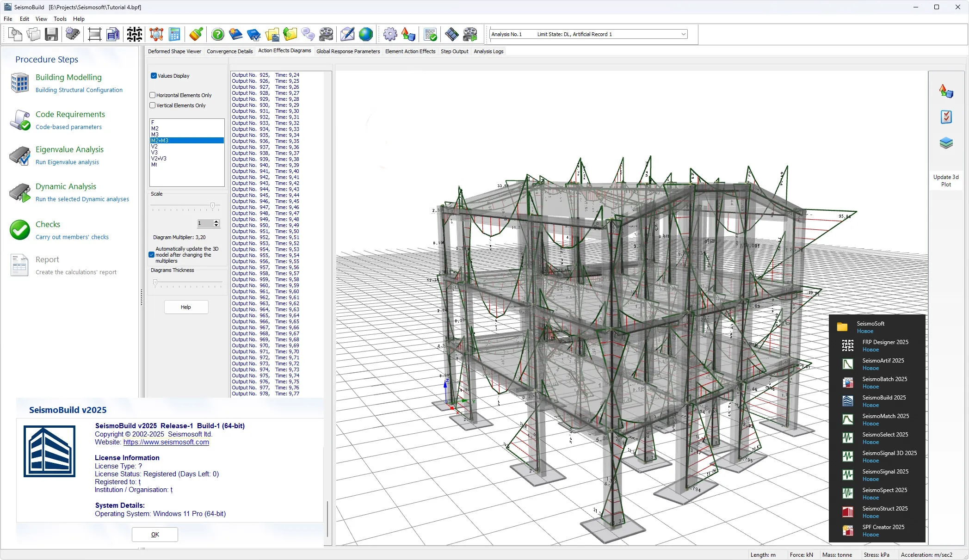Click the checklist with green tick icon
Image resolution: width=969 pixels, height=560 pixels.
430,34
